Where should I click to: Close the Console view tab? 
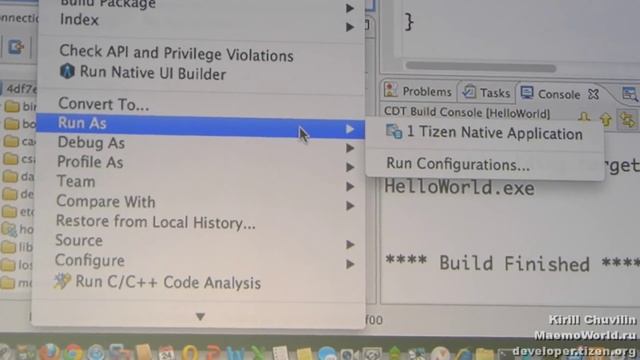pos(593,95)
